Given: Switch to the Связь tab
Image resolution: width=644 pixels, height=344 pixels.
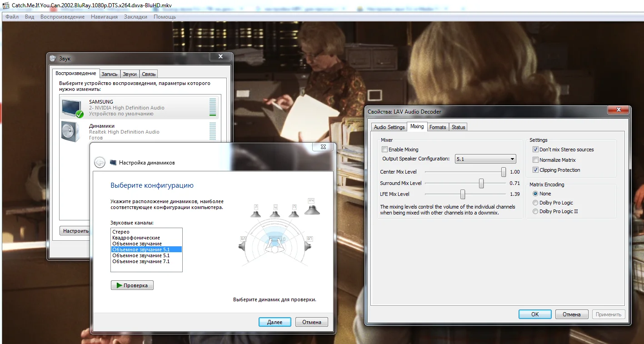Looking at the screenshot, I should 149,74.
